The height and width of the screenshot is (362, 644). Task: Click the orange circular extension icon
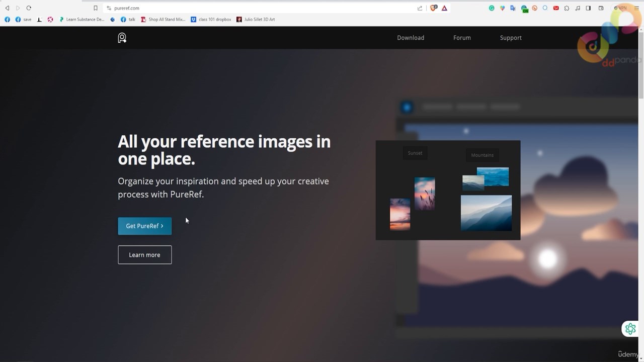click(534, 8)
